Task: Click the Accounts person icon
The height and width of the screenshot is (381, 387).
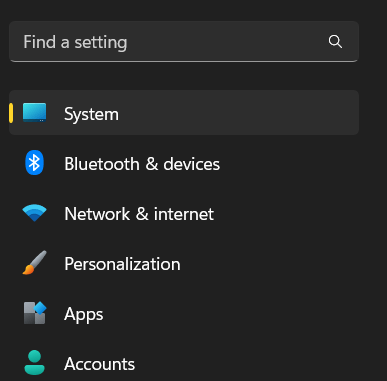Action: pyautogui.click(x=34, y=363)
